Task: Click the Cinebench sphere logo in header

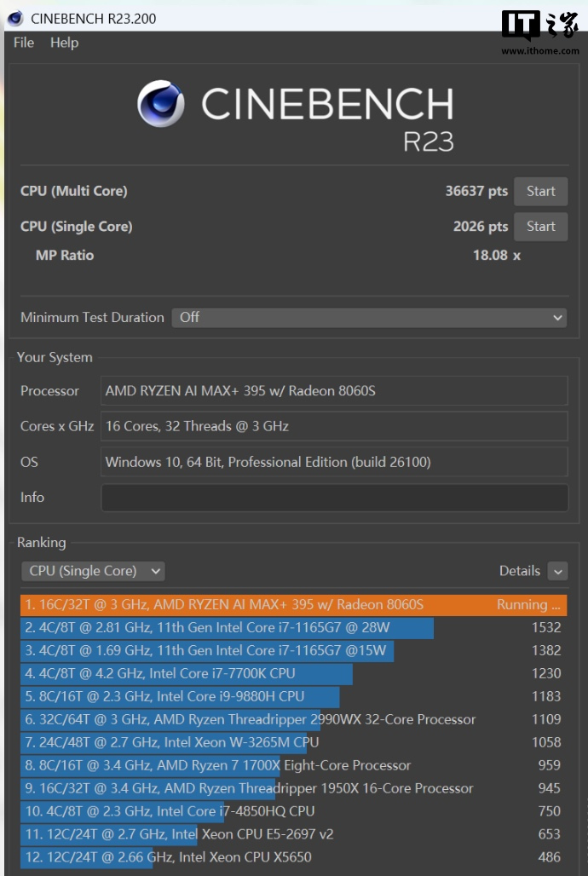Action: pos(161,104)
